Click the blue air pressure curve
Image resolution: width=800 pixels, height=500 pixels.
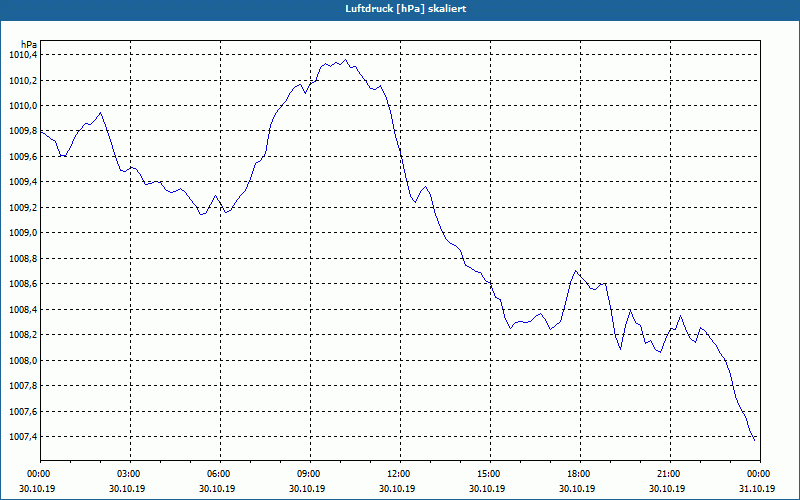401,152
